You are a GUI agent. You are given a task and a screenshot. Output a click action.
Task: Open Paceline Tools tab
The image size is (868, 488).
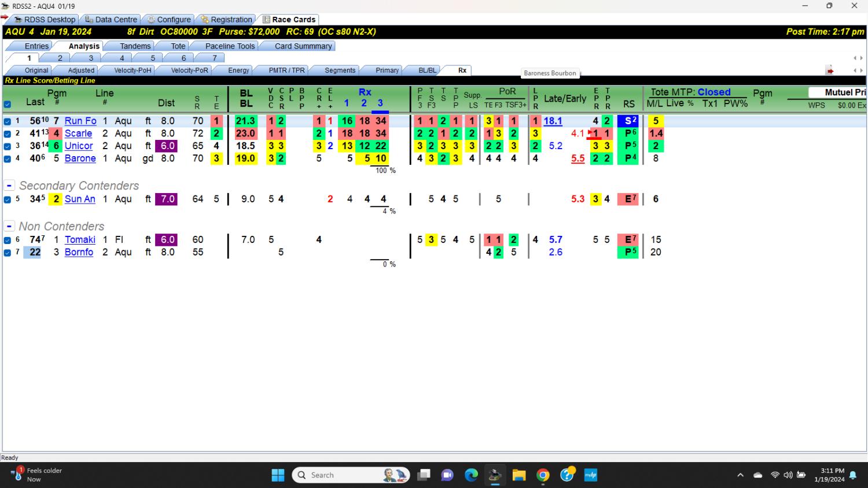[x=230, y=46]
